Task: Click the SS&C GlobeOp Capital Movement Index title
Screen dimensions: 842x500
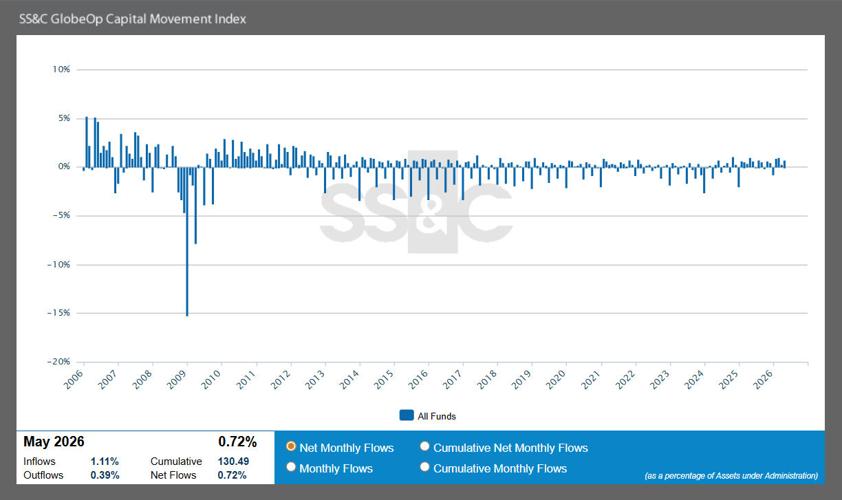Action: (x=133, y=19)
